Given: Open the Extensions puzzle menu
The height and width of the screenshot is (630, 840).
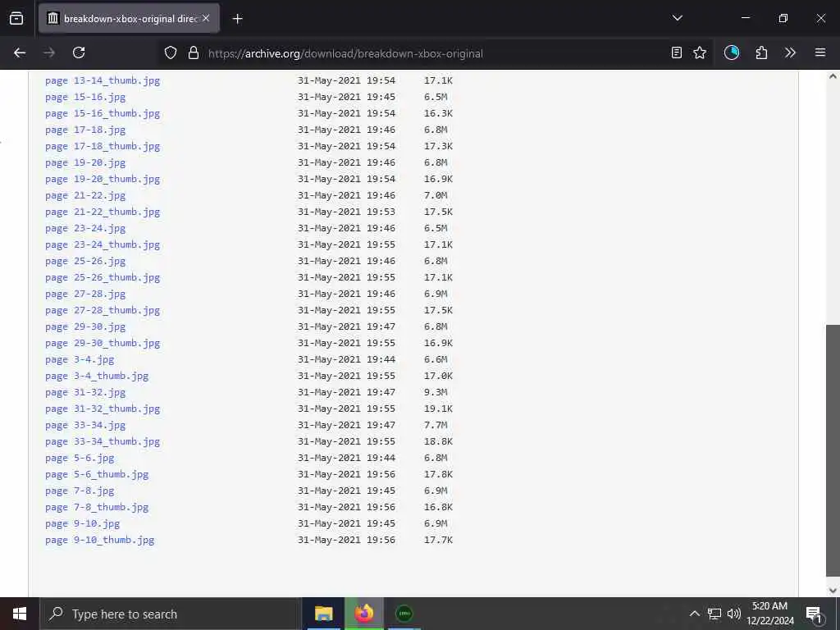Looking at the screenshot, I should (761, 52).
